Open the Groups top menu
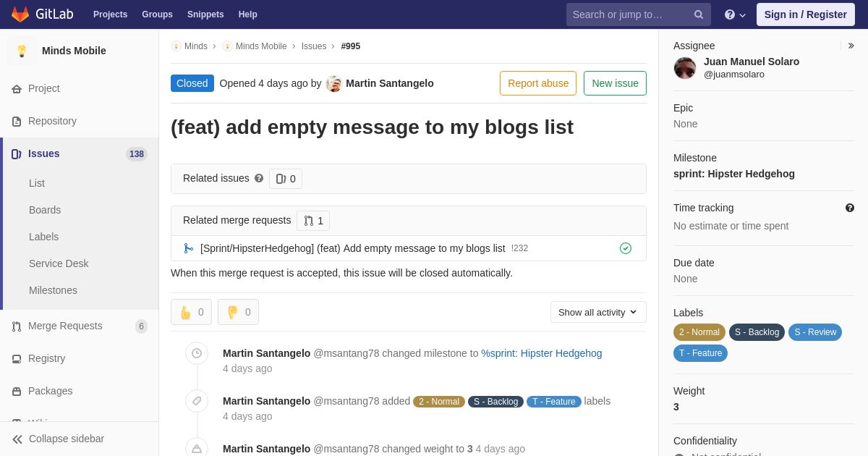 click(157, 14)
